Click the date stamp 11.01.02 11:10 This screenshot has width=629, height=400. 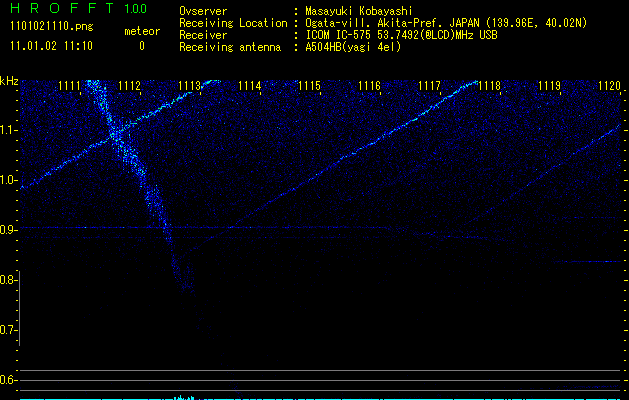click(x=51, y=46)
